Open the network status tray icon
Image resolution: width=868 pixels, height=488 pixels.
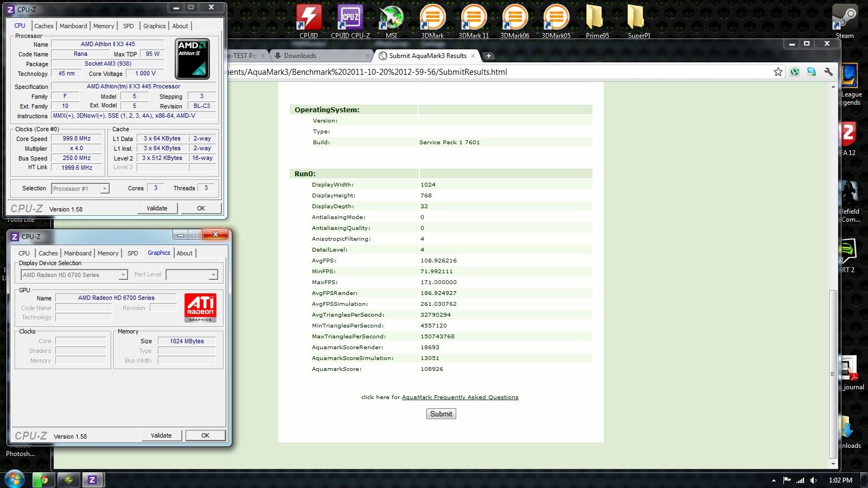click(x=800, y=480)
